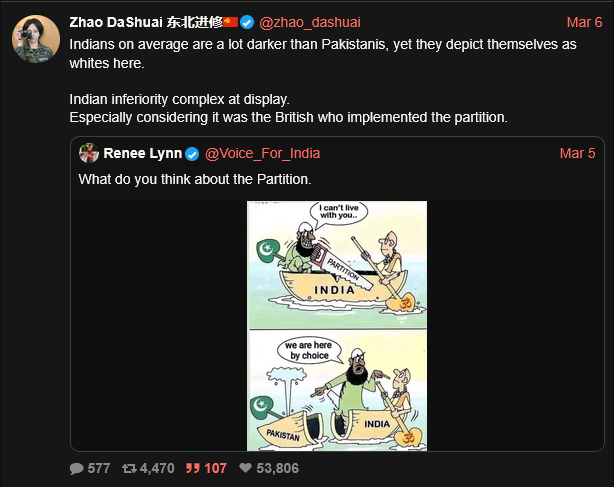Image resolution: width=614 pixels, height=487 pixels.
Task: Click the red quote marks icon
Action: coord(193,468)
